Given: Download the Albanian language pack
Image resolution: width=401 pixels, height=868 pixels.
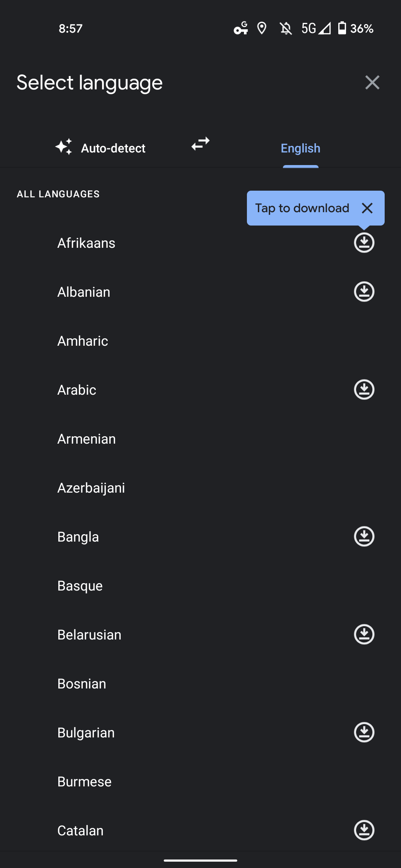Looking at the screenshot, I should (364, 292).
